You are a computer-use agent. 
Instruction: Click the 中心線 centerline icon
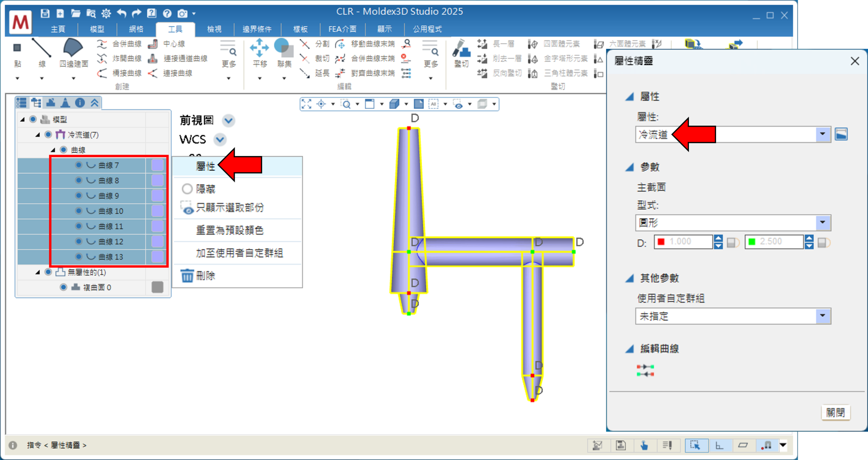pyautogui.click(x=153, y=44)
